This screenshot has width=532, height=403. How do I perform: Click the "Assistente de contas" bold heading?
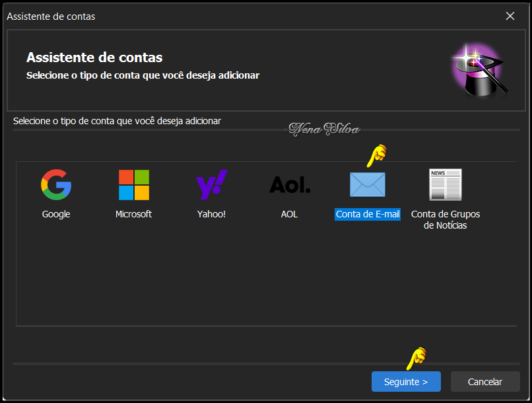(x=94, y=57)
